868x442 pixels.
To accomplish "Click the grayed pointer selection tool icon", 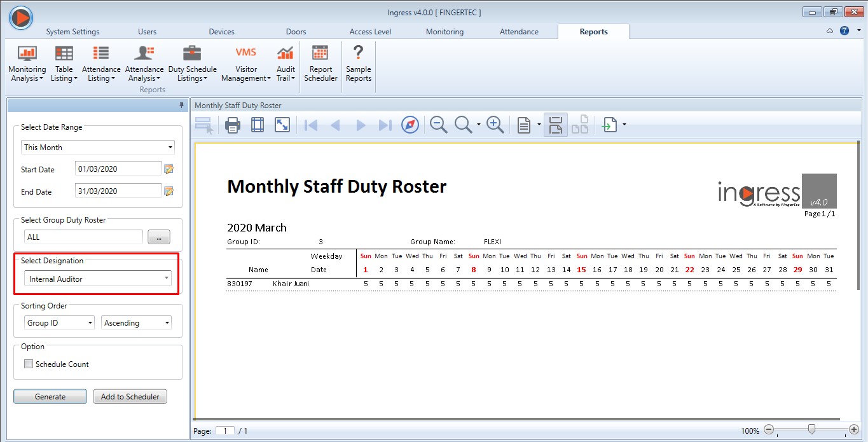I will 204,125.
